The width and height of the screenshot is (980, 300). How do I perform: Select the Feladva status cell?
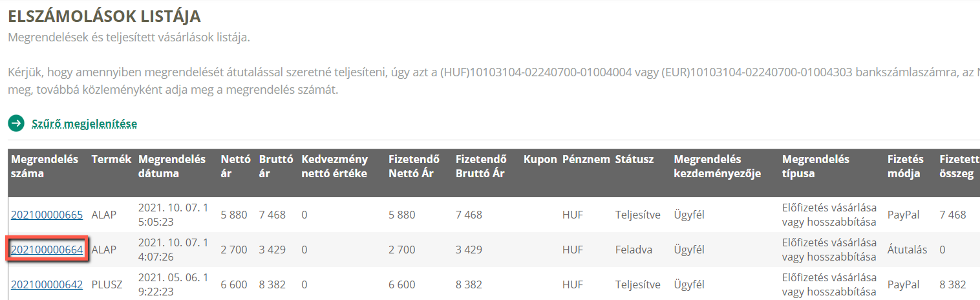click(x=634, y=250)
